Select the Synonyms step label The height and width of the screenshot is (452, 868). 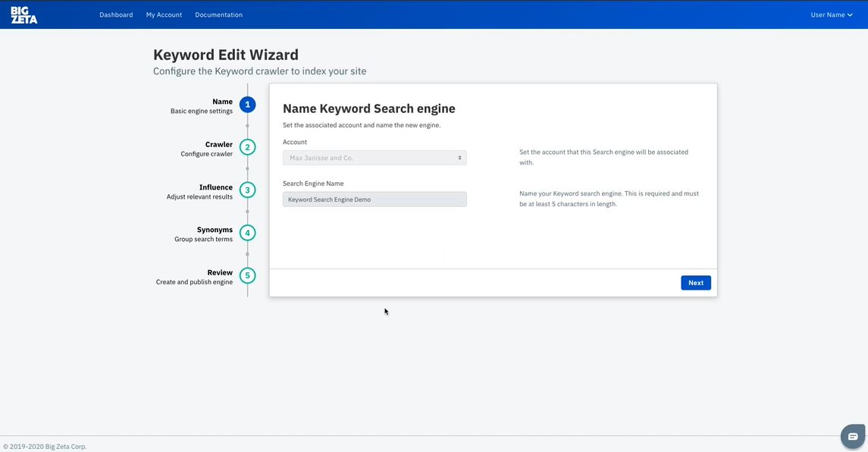[215, 230]
